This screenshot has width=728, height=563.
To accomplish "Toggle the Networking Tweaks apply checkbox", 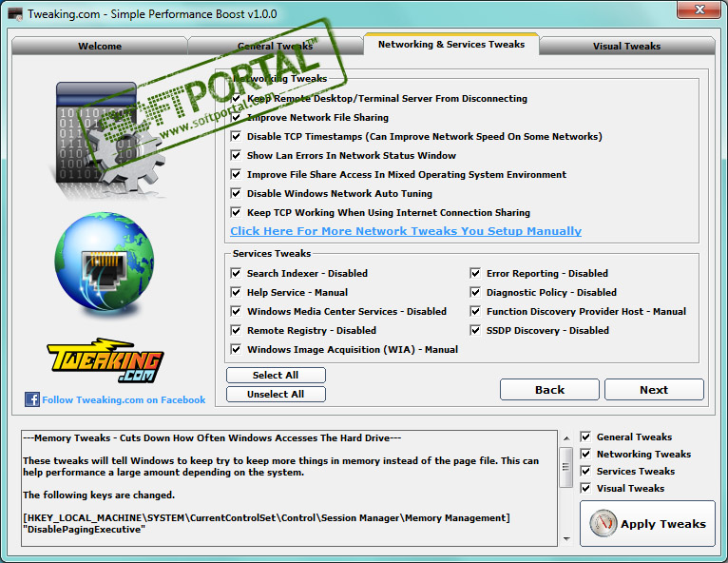I will [x=586, y=454].
